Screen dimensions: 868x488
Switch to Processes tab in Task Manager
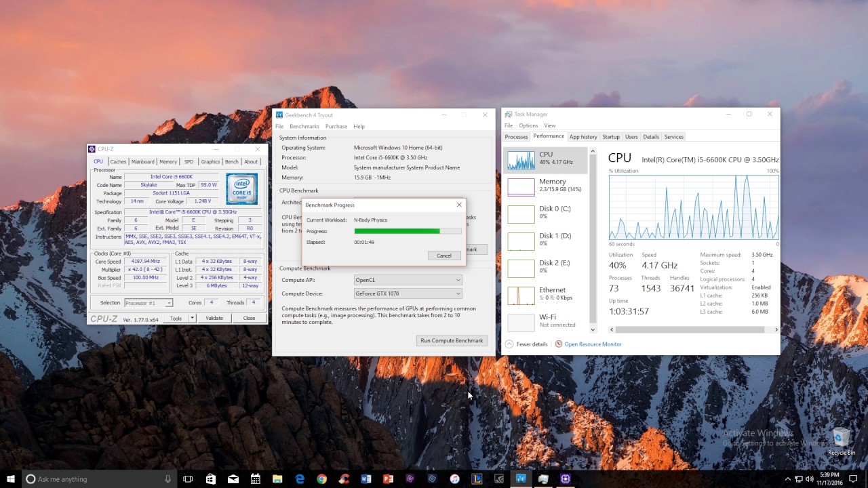tap(516, 137)
